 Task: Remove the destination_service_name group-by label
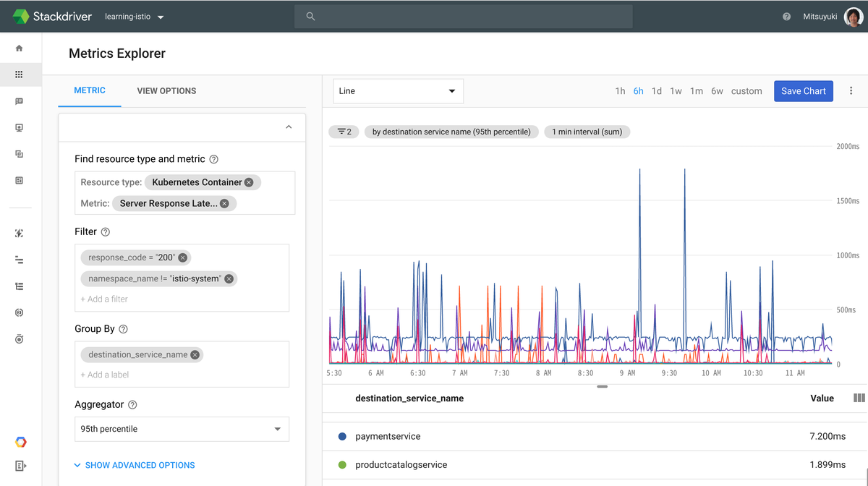[195, 354]
